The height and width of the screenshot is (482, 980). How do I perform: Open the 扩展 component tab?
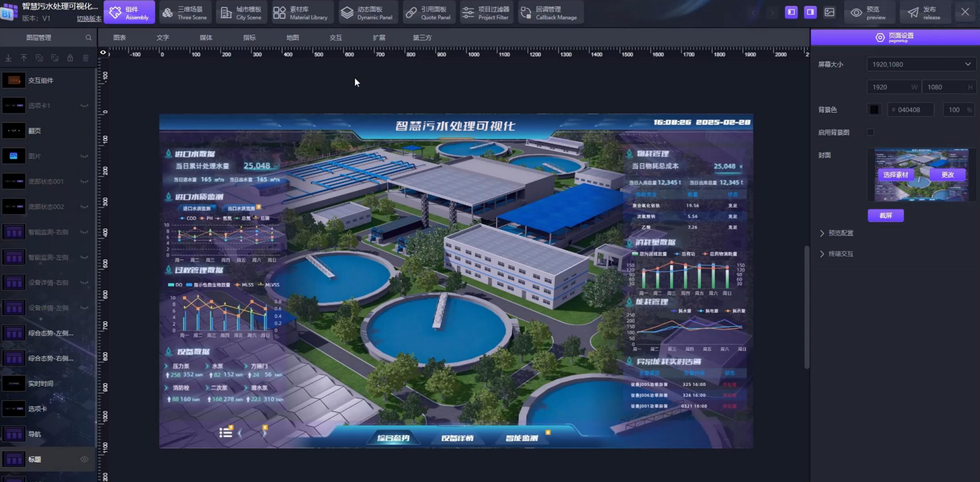pos(379,38)
